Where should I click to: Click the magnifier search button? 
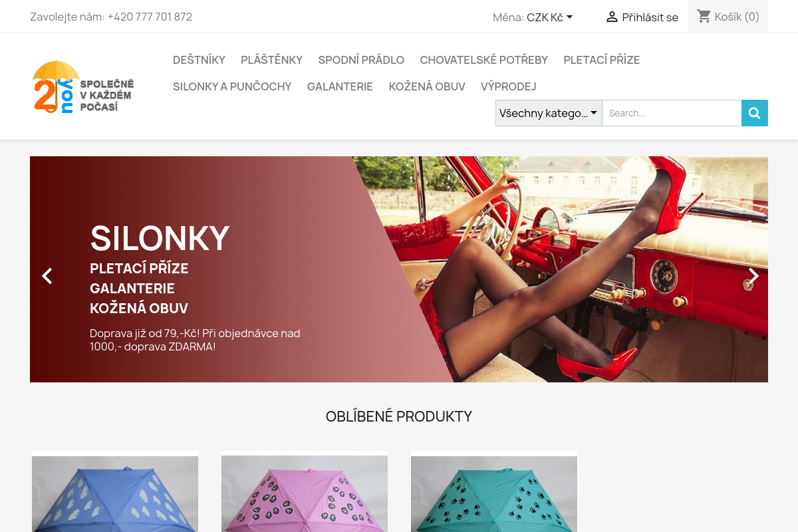click(x=755, y=113)
